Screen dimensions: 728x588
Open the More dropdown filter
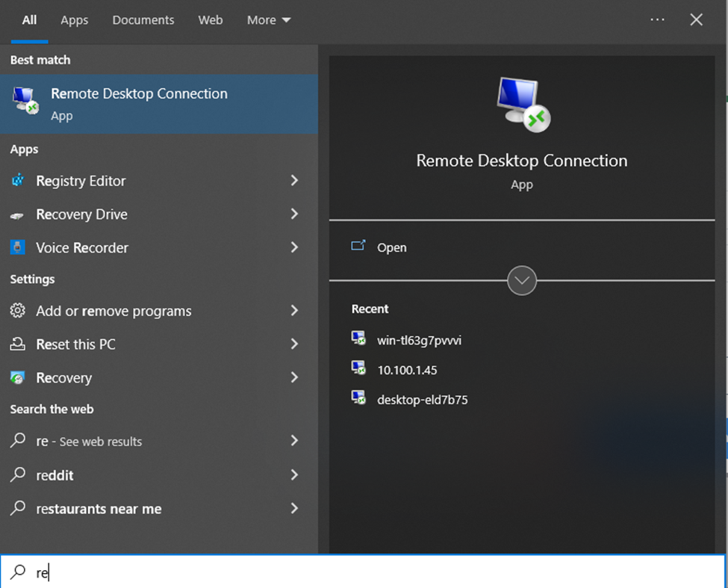pos(269,20)
